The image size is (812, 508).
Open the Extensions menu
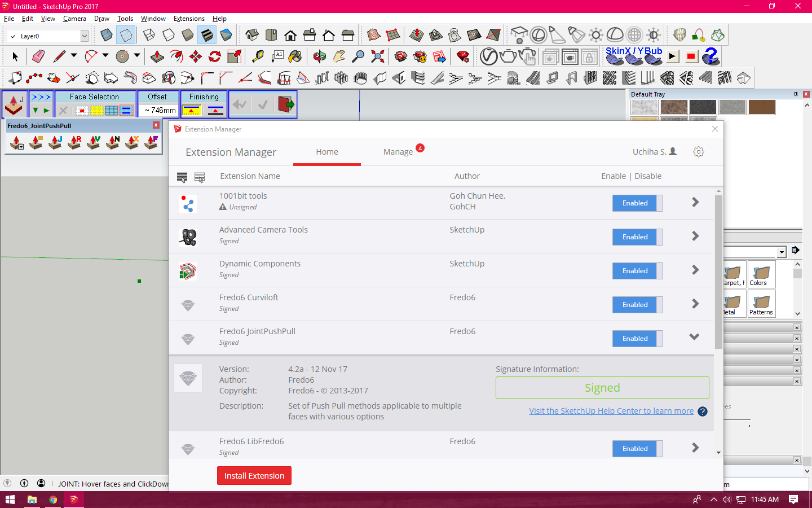tap(189, 19)
